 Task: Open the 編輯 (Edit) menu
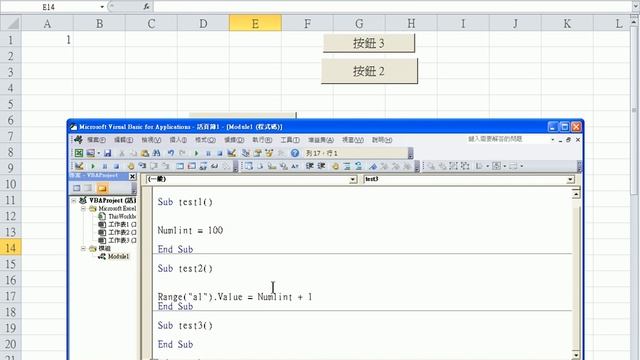click(123, 140)
